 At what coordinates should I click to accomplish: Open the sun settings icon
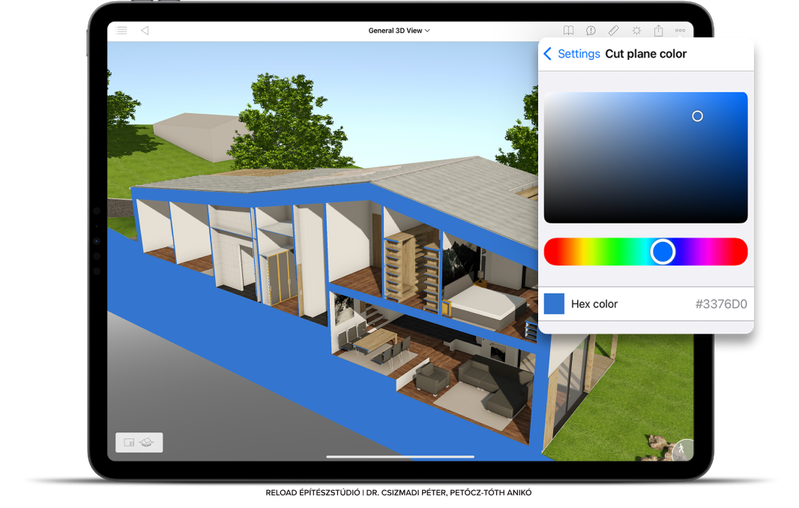click(x=636, y=31)
